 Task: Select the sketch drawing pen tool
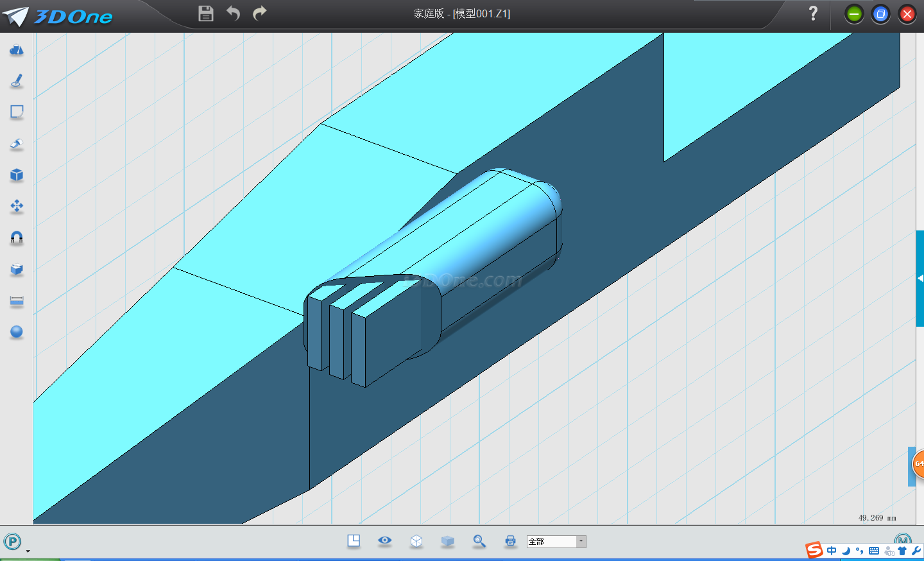(x=17, y=81)
